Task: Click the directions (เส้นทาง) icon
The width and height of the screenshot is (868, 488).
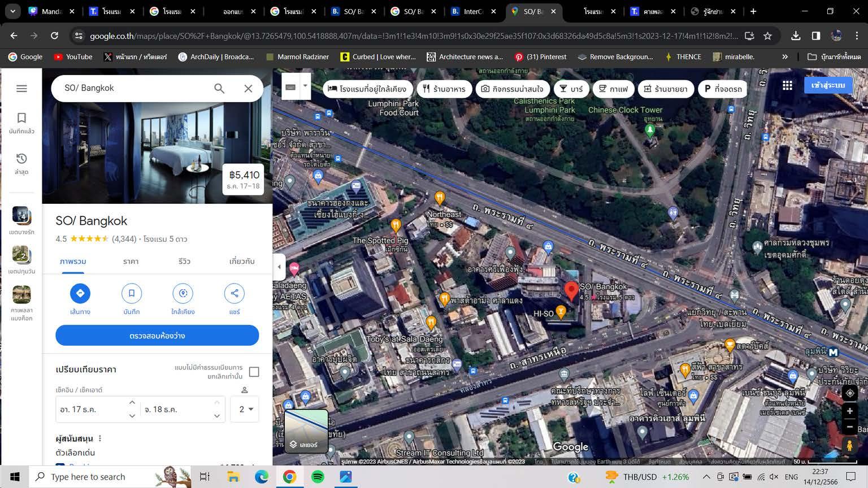Action: tap(80, 293)
